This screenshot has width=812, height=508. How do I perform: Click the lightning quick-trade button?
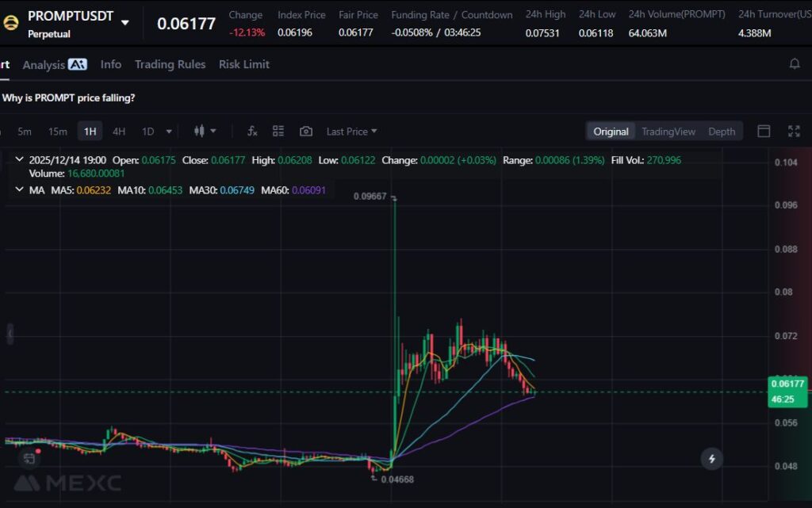point(711,458)
